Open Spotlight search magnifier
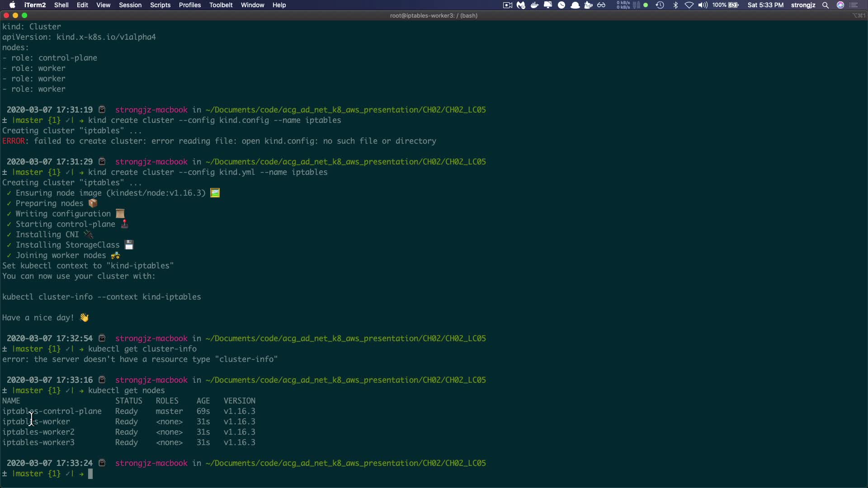This screenshot has height=488, width=868. [826, 5]
